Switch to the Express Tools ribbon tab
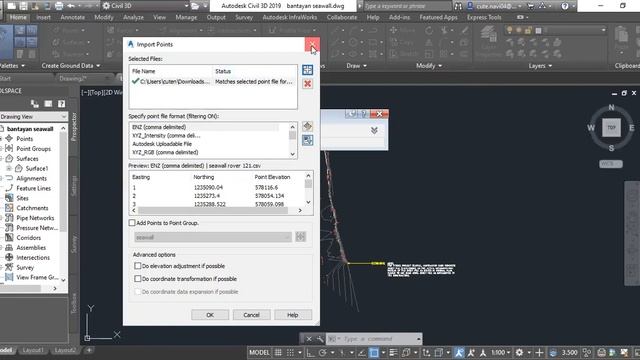 coord(484,18)
